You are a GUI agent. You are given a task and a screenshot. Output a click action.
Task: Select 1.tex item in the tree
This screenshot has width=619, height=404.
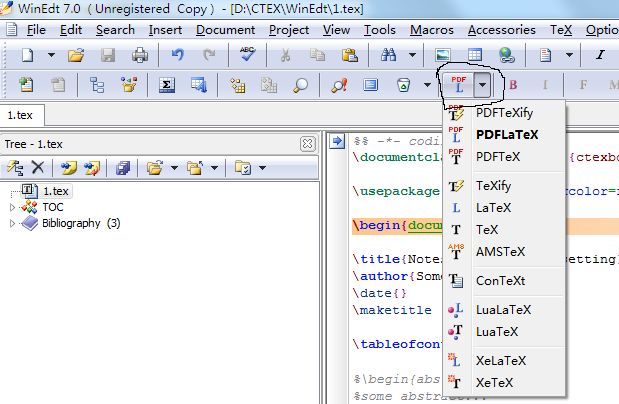coord(56,191)
